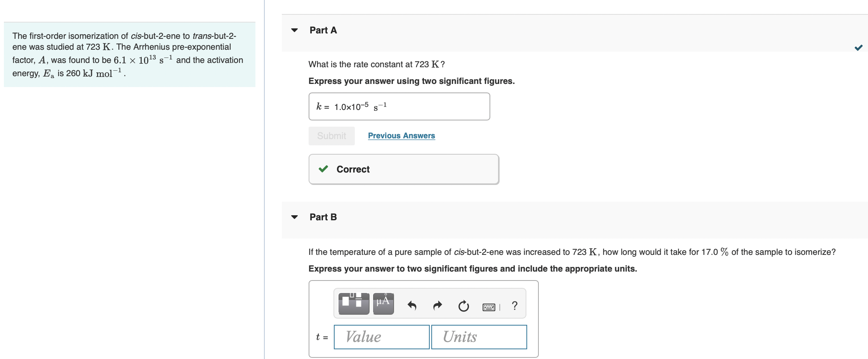This screenshot has width=868, height=359.
Task: Click the greyed Submit button
Action: (332, 136)
